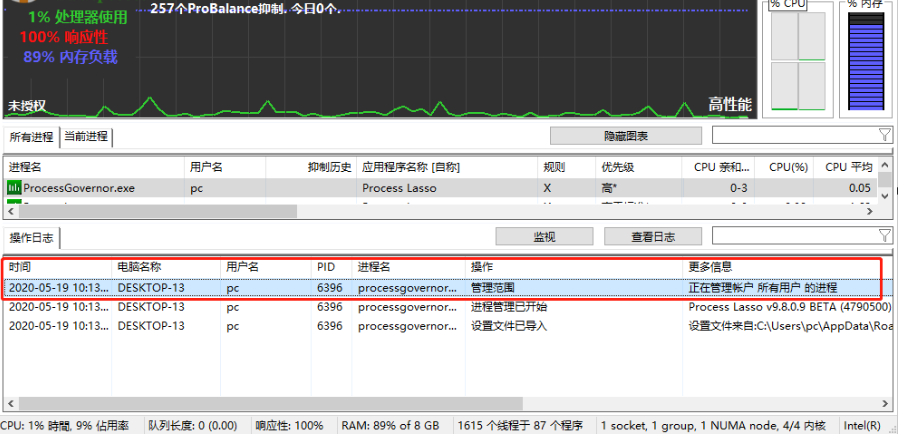The image size is (898, 435).
Task: Click the 未授权 license label on graph
Action: [26, 106]
